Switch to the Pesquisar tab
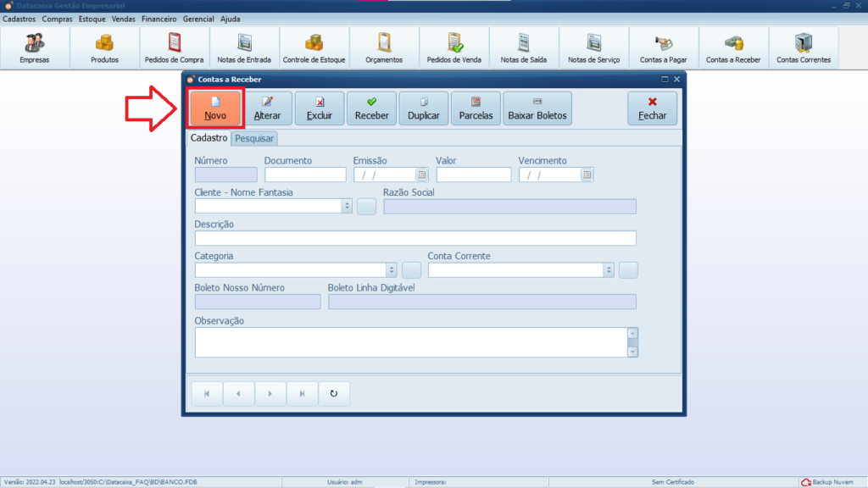The width and height of the screenshot is (868, 488). tap(254, 138)
